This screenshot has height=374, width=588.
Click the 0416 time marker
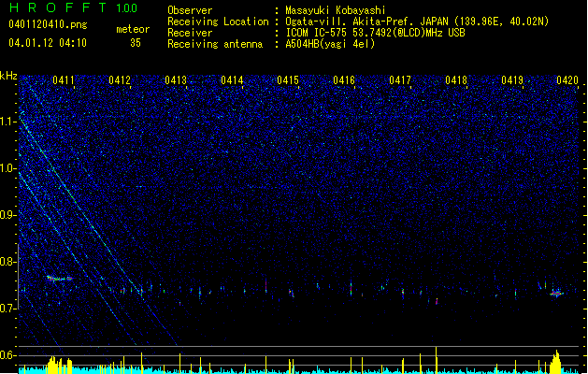(x=344, y=80)
